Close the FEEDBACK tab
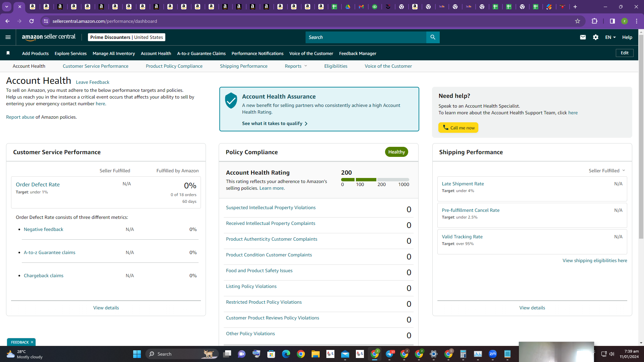Viewport: 644px width, 362px height. click(x=32, y=342)
